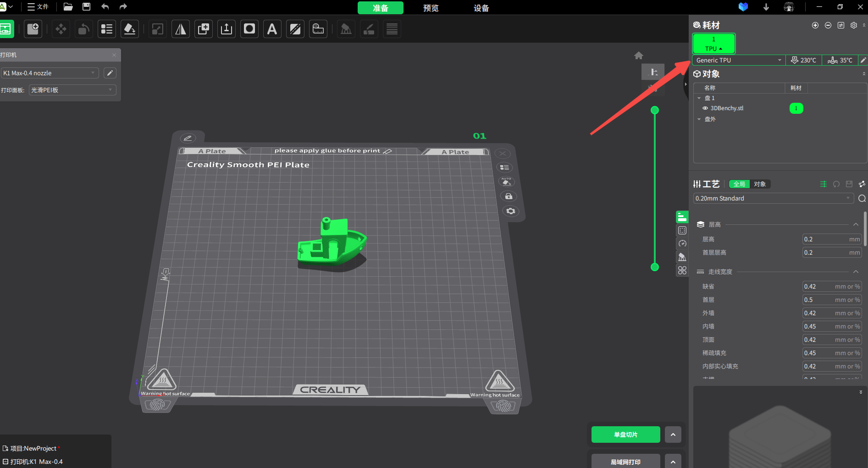This screenshot has width=868, height=468.
Task: Switch to the 预览 (Preview) tab
Action: (431, 8)
